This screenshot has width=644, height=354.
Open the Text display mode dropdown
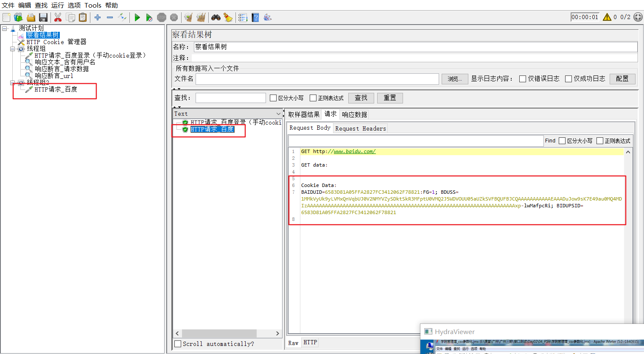(x=278, y=113)
